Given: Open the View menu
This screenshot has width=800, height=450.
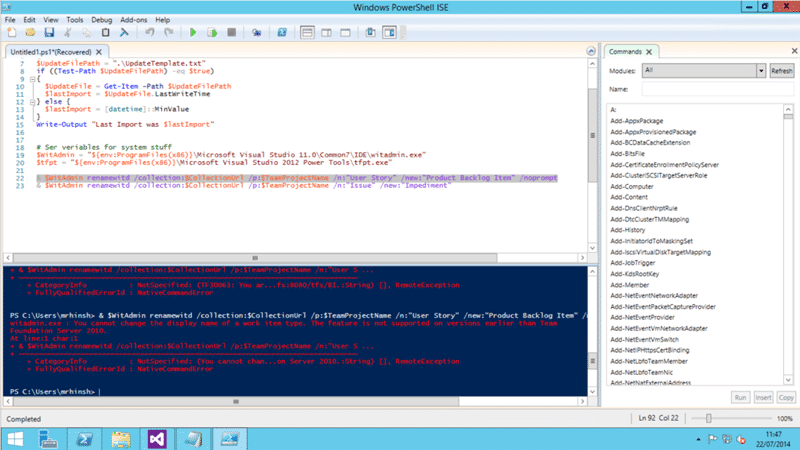Looking at the screenshot, I should 51,20.
